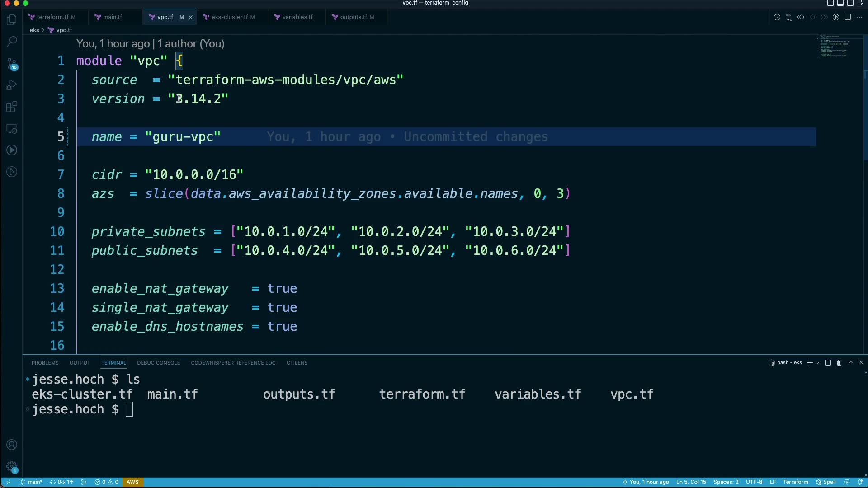
Task: Click the Terraform language mode indicator
Action: 795,482
